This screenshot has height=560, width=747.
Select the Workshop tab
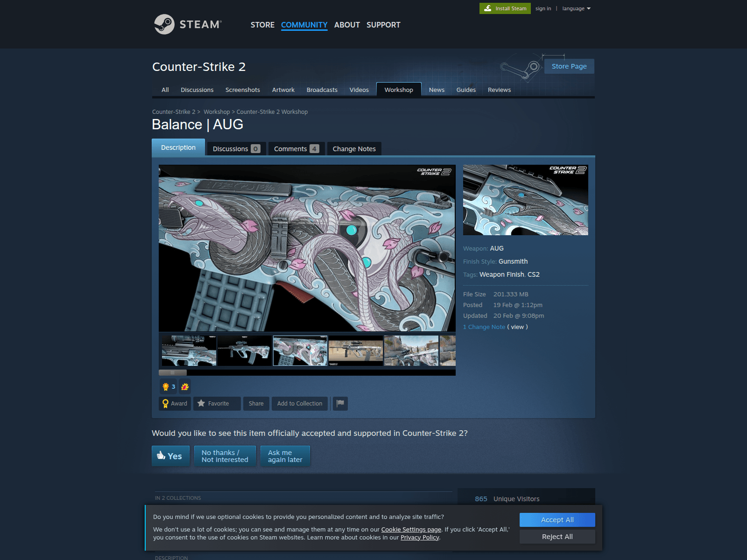[399, 90]
